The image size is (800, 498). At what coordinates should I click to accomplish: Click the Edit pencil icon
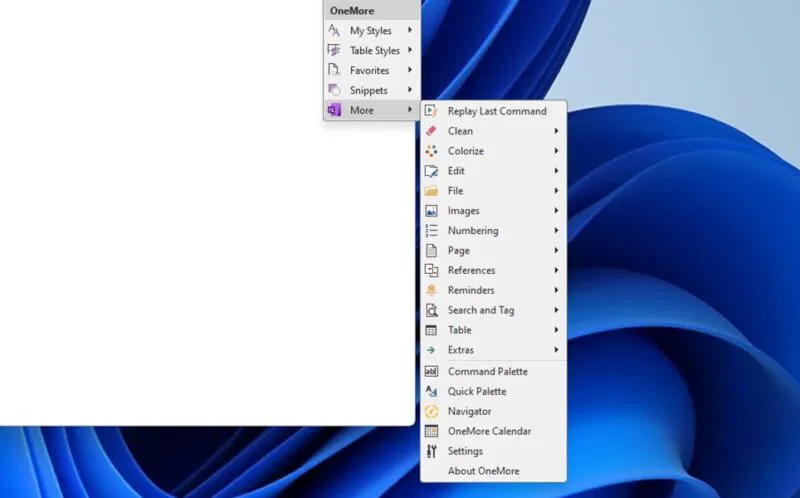(431, 171)
